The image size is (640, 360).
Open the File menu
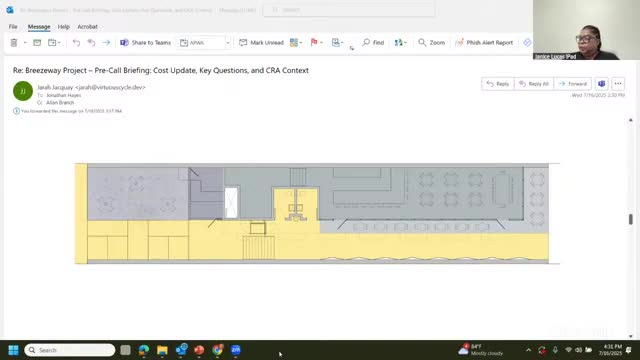[13, 27]
